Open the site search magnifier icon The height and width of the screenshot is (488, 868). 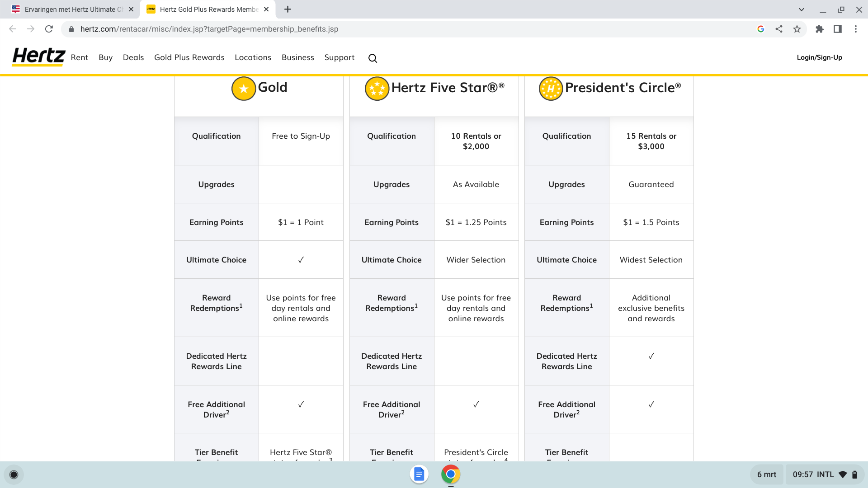(x=373, y=58)
